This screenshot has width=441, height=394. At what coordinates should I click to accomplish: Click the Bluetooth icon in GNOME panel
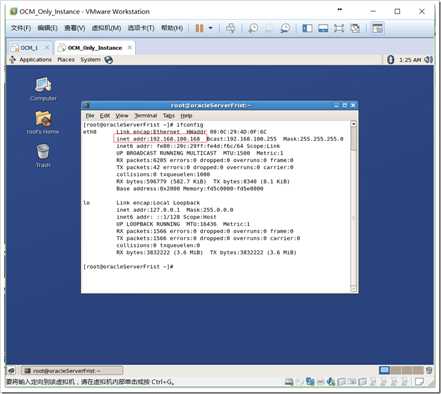point(391,60)
